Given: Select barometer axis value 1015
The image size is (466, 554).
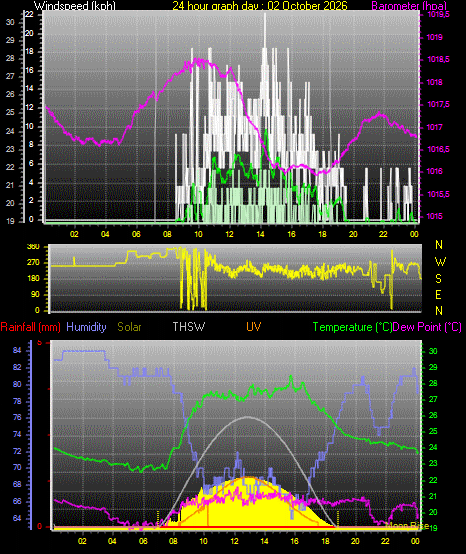Looking at the screenshot, I should [435, 216].
